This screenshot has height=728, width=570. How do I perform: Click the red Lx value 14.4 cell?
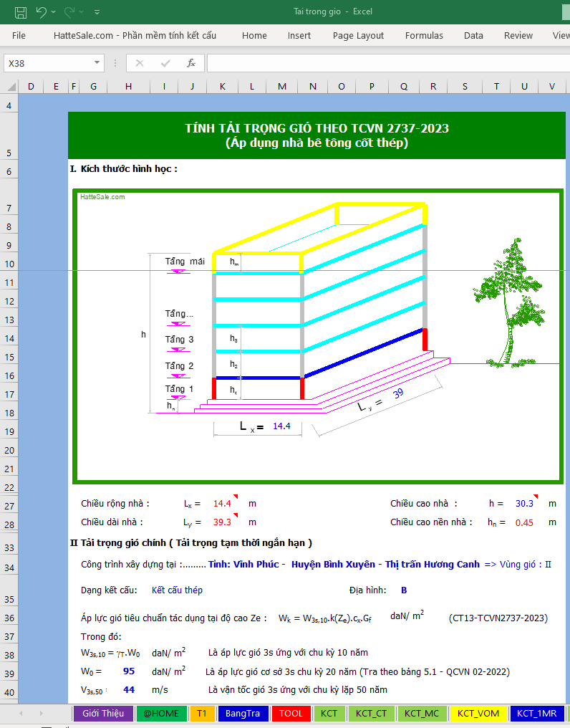click(222, 503)
